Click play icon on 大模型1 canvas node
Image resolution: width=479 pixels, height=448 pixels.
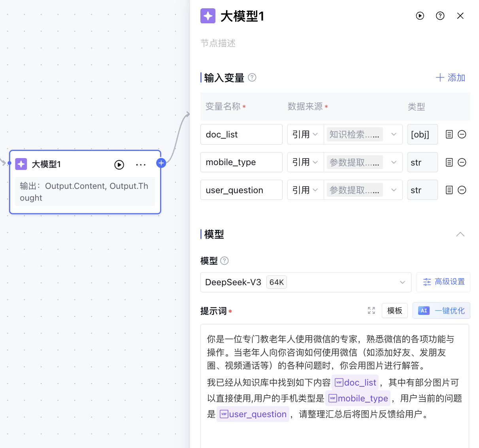pos(119,165)
